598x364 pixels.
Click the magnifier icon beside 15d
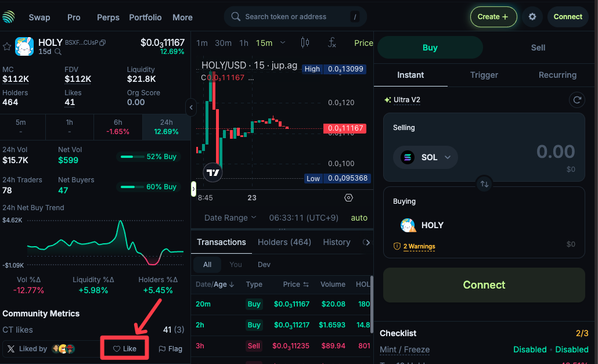point(58,52)
